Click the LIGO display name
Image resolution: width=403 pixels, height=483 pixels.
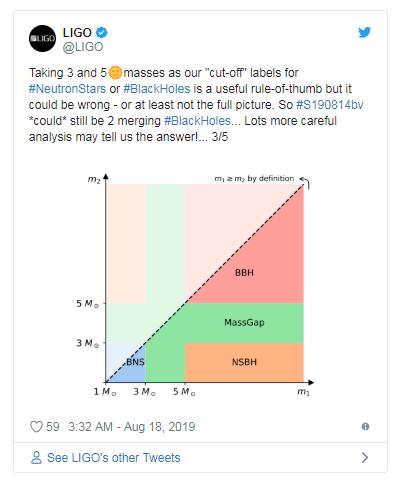point(77,33)
